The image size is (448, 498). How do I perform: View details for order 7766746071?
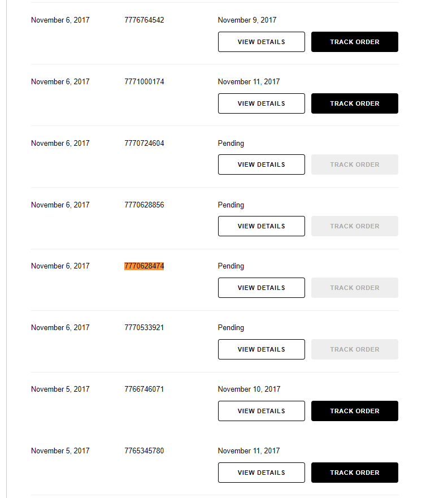(x=261, y=411)
